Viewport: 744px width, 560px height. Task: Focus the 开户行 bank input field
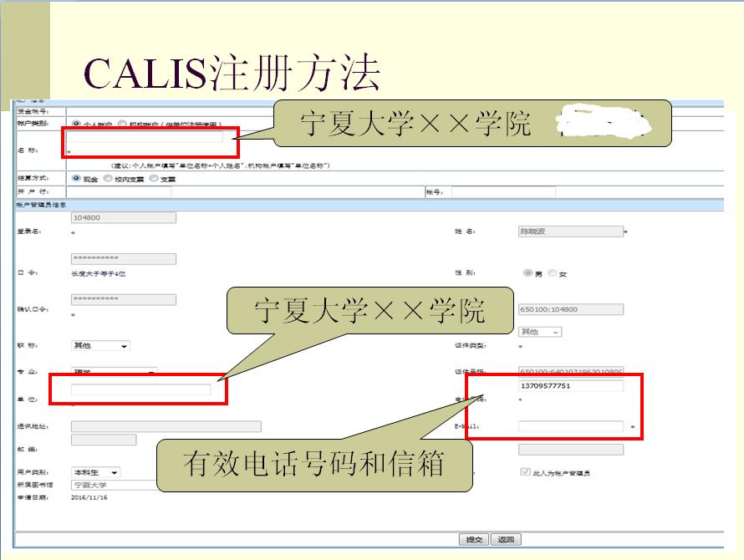119,191
